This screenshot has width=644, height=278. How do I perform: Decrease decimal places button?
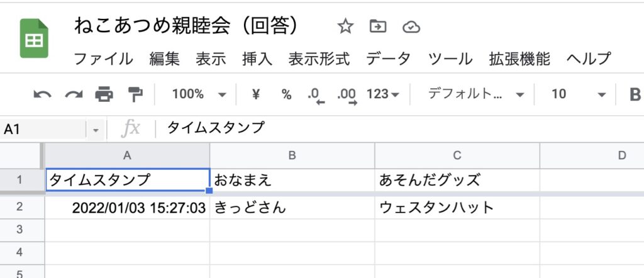click(x=316, y=96)
